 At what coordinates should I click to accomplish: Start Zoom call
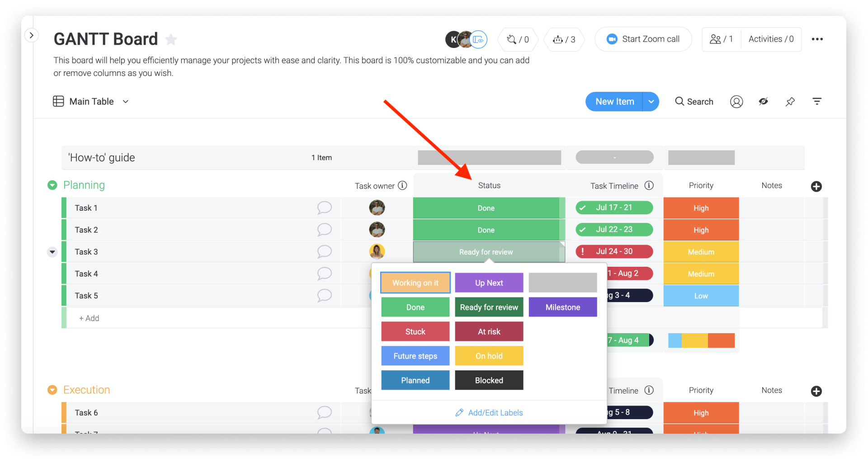click(643, 39)
